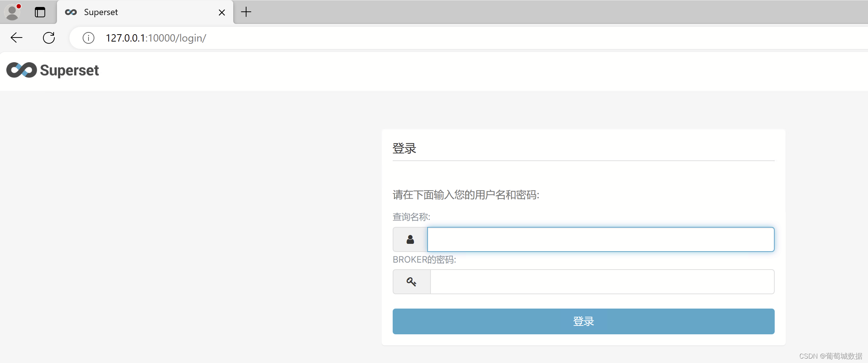The image size is (868, 363).
Task: Click the user silhouette icon beside username field
Action: tap(410, 239)
